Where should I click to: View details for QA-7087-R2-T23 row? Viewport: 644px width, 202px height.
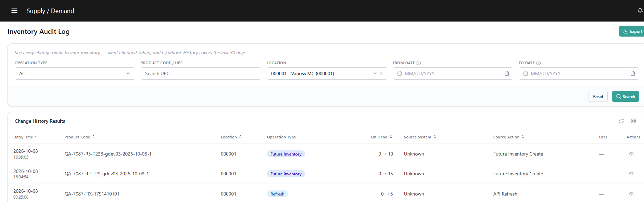click(x=631, y=174)
